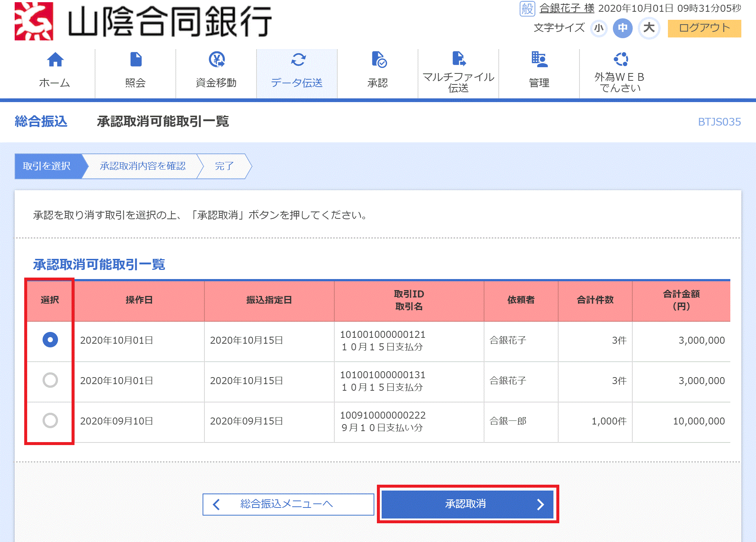Open the データ伝送 menu label
This screenshot has width=756, height=542.
(297, 83)
